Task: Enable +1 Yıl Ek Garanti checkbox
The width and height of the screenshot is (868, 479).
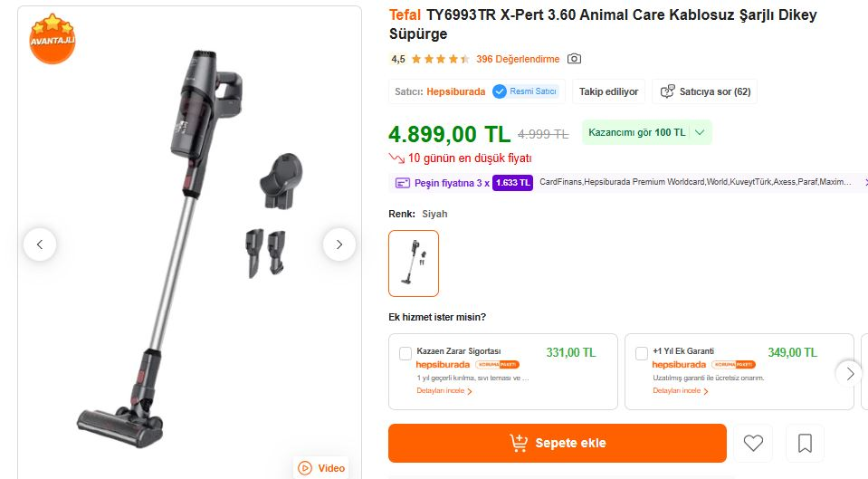Action: [642, 353]
